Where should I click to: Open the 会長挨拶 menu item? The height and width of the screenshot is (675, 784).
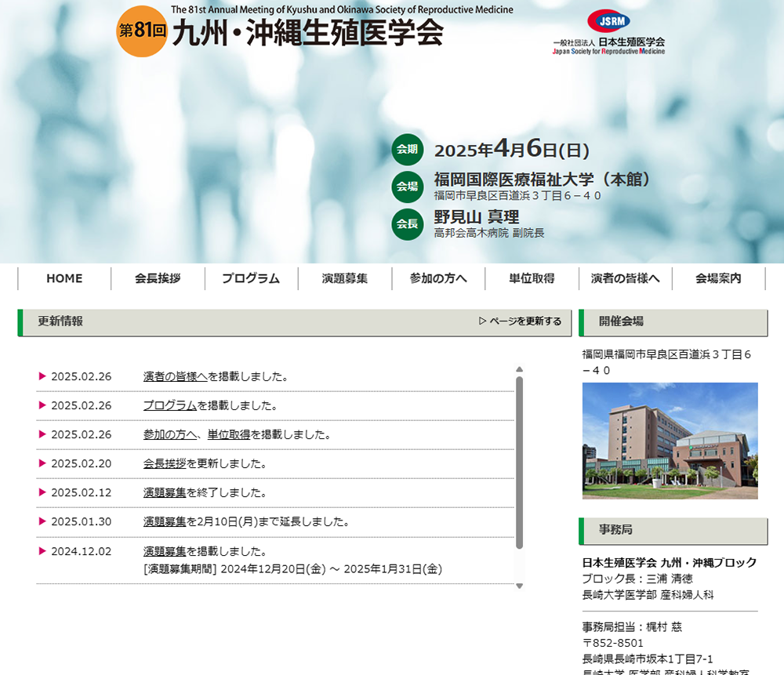[158, 278]
